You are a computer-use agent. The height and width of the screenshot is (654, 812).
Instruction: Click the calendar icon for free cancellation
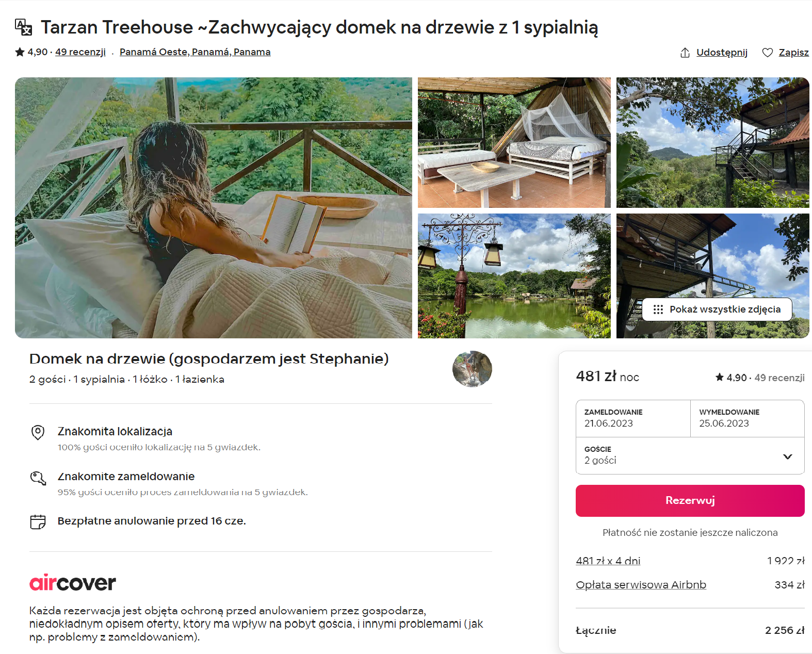pyautogui.click(x=38, y=522)
